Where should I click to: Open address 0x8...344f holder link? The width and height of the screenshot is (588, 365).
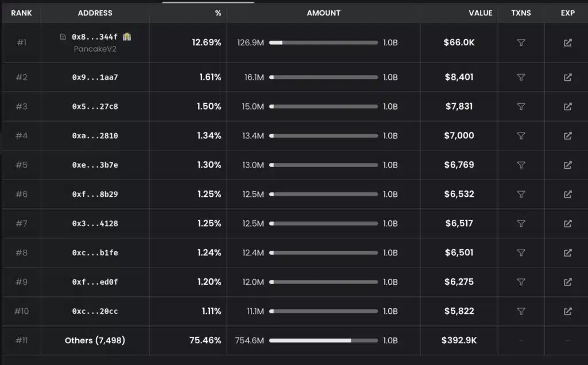tap(95, 37)
